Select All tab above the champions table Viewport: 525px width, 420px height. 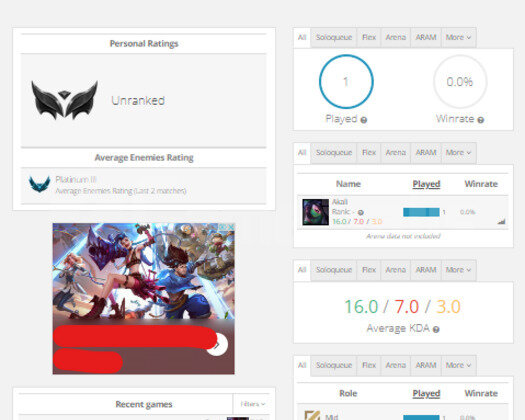(302, 152)
